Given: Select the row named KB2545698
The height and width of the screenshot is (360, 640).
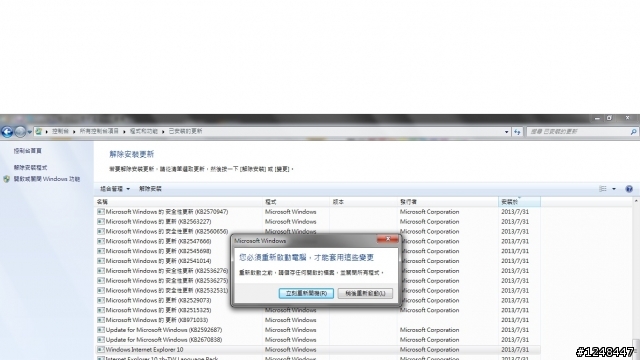Looking at the screenshot, I should click(x=318, y=251).
